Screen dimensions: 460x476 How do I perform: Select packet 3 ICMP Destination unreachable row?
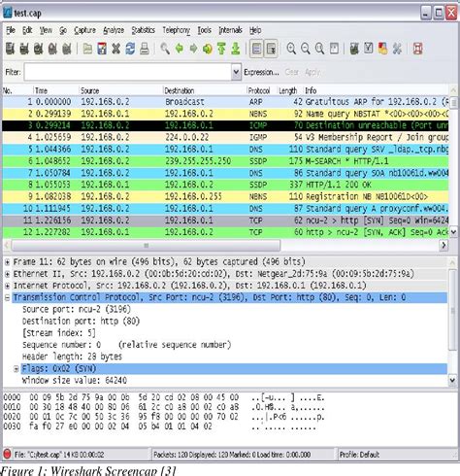225,125
